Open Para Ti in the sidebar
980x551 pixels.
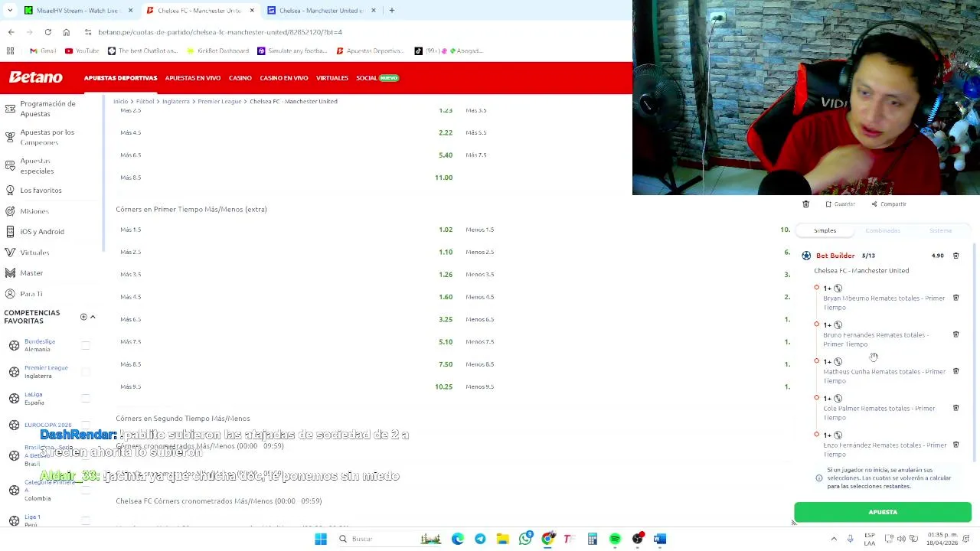pos(31,293)
